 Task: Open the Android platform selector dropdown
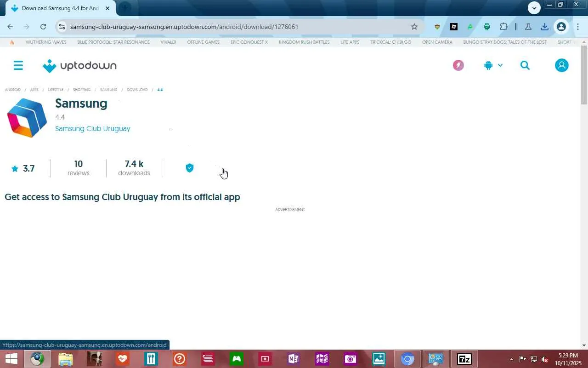pos(493,65)
